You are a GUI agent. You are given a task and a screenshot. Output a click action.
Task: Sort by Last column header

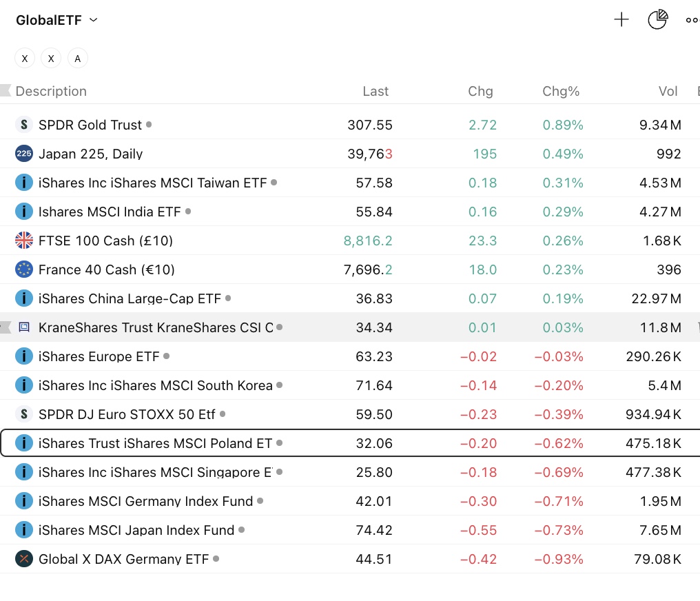click(x=375, y=91)
